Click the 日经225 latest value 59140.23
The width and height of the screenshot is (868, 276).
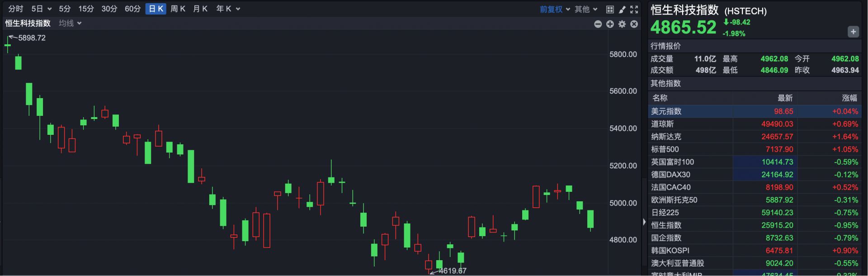click(x=777, y=213)
